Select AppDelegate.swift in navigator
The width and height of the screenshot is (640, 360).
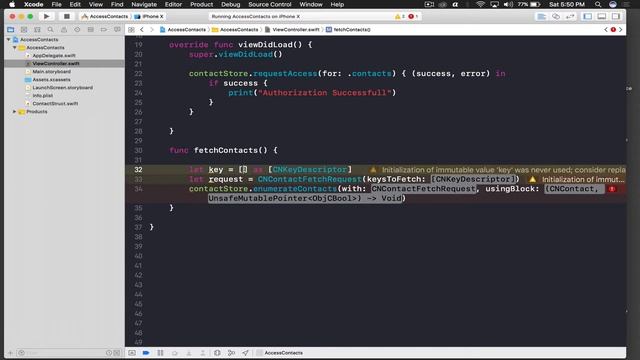54,56
